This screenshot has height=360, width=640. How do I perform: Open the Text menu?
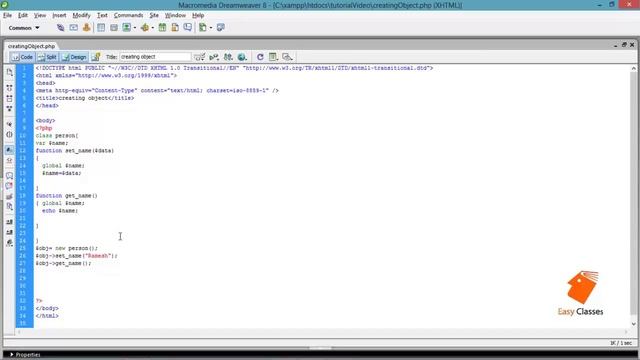102,16
